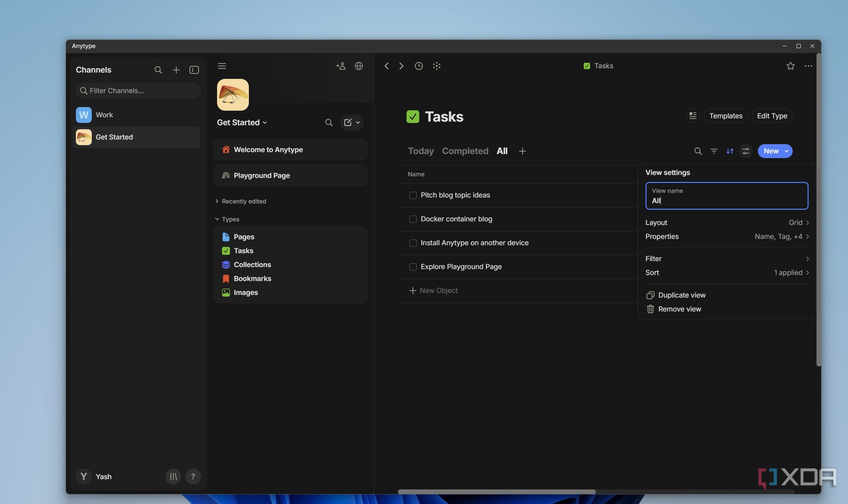Search the Get Started space
The width and height of the screenshot is (848, 504).
click(328, 123)
